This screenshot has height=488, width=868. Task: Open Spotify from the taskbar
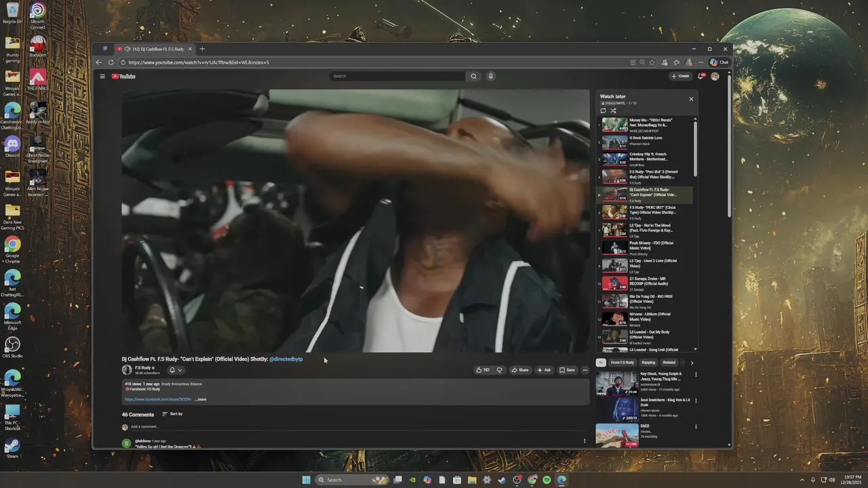point(547,480)
